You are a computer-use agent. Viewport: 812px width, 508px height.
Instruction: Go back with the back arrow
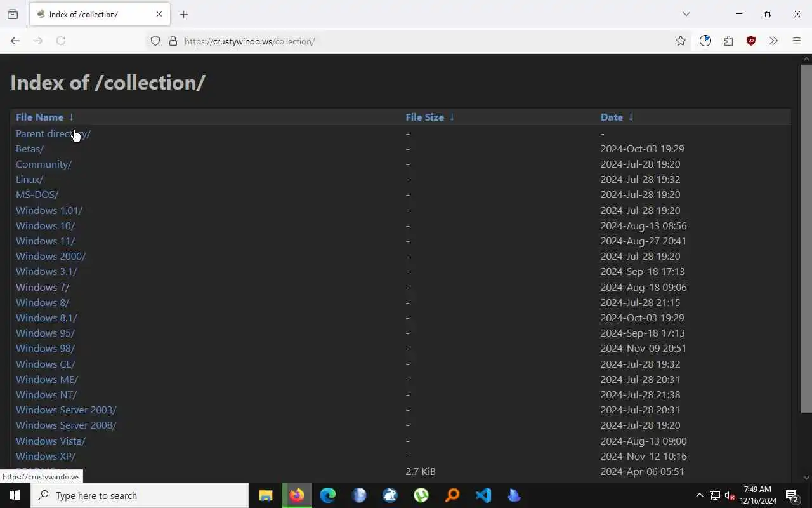[x=15, y=41]
